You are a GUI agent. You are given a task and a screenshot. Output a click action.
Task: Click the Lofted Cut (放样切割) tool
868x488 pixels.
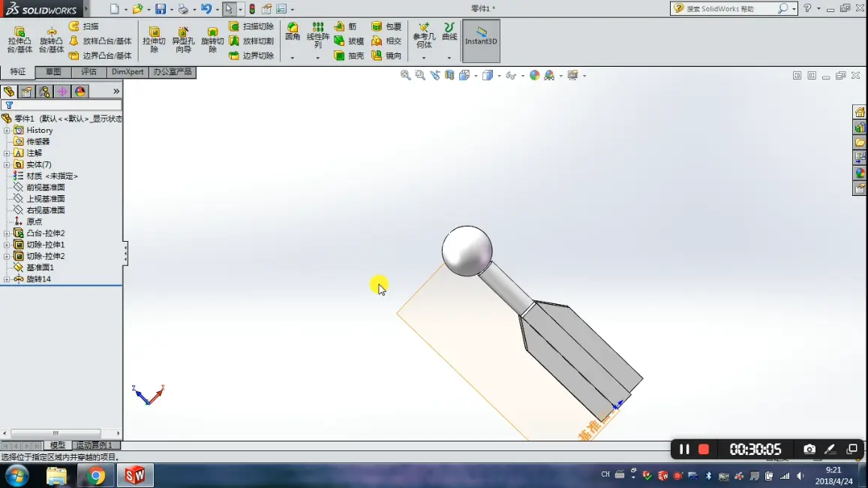tap(251, 41)
